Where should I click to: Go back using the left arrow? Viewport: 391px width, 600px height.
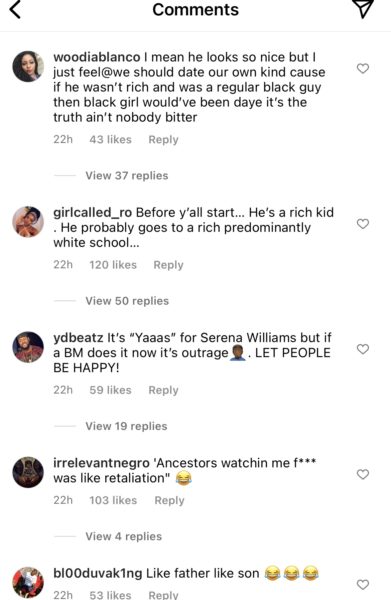tap(15, 10)
